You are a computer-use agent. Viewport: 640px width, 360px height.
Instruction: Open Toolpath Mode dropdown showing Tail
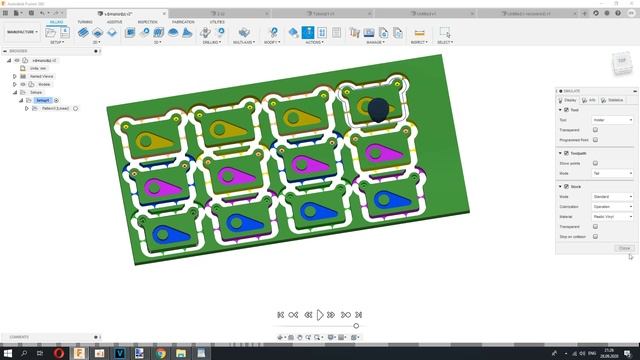pos(612,173)
